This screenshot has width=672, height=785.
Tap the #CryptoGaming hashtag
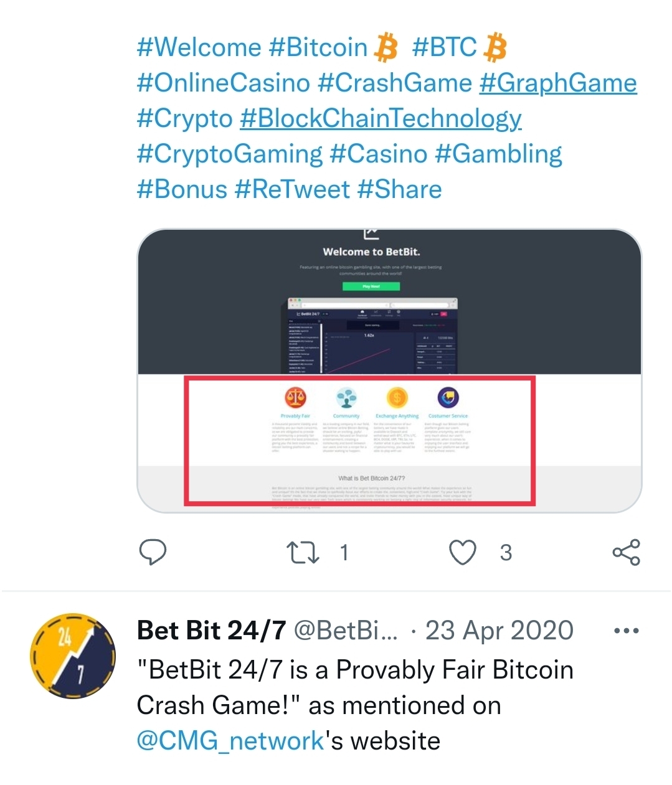click(x=230, y=154)
